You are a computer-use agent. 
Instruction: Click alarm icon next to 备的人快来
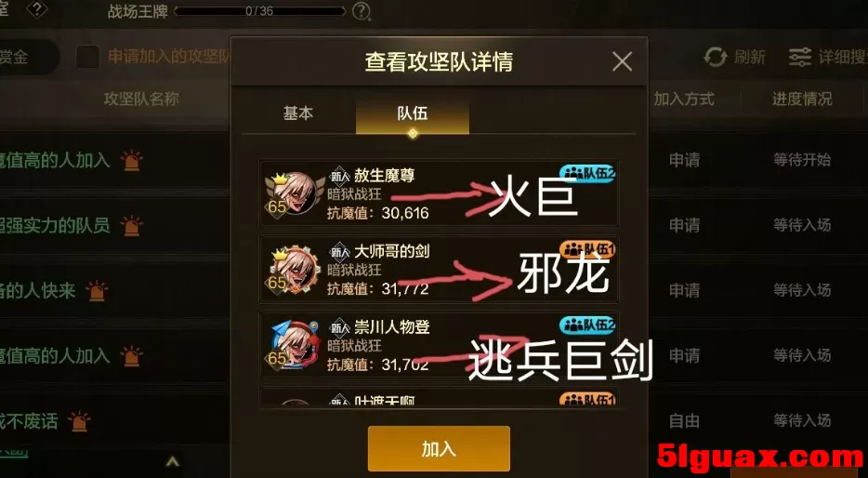point(97,291)
